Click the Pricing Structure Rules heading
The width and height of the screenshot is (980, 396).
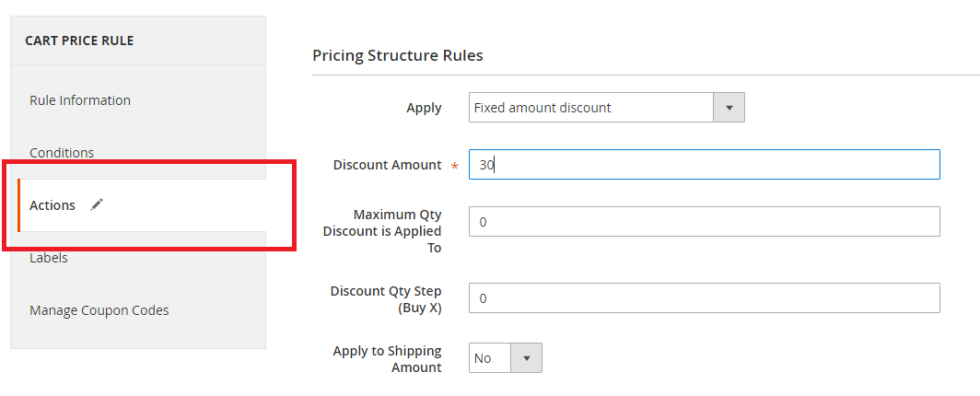click(398, 55)
